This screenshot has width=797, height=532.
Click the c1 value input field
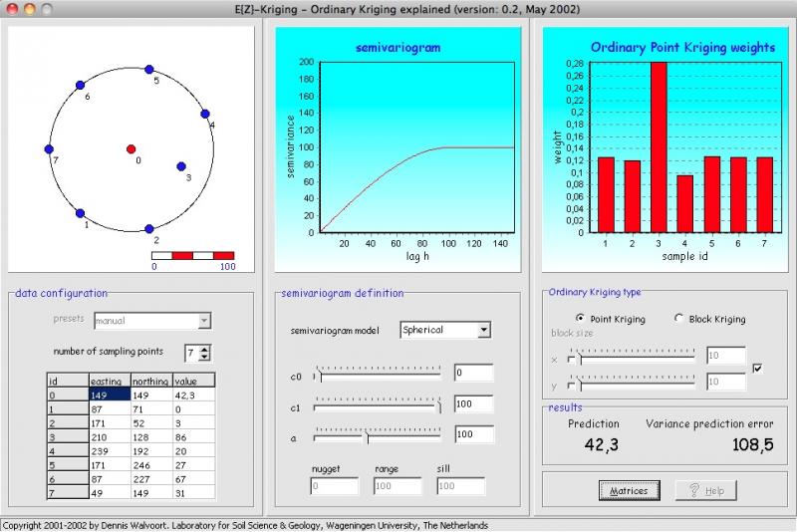click(x=473, y=404)
